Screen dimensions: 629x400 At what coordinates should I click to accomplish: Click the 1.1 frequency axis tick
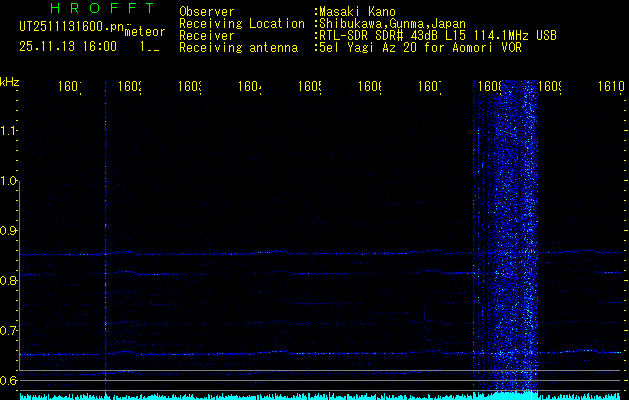(9, 131)
